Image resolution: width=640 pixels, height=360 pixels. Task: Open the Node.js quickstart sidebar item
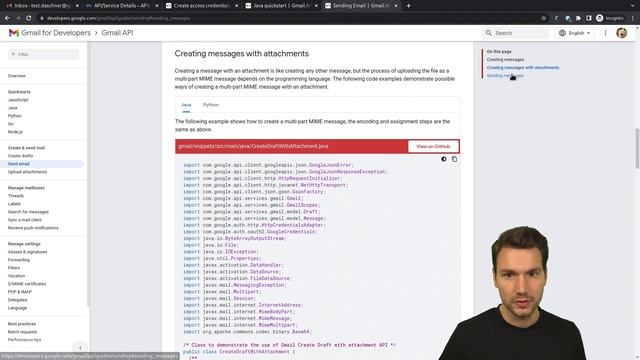pyautogui.click(x=15, y=132)
